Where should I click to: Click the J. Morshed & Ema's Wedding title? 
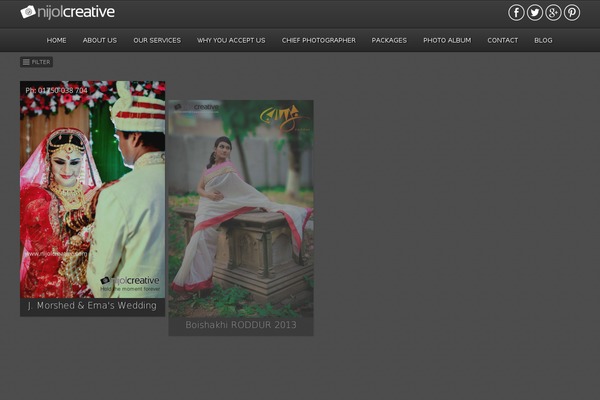click(92, 305)
